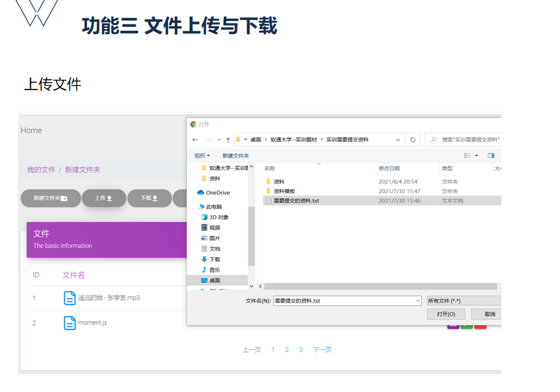Open 音乐 in the navigation pane
The image size is (560, 392).
pos(211,270)
